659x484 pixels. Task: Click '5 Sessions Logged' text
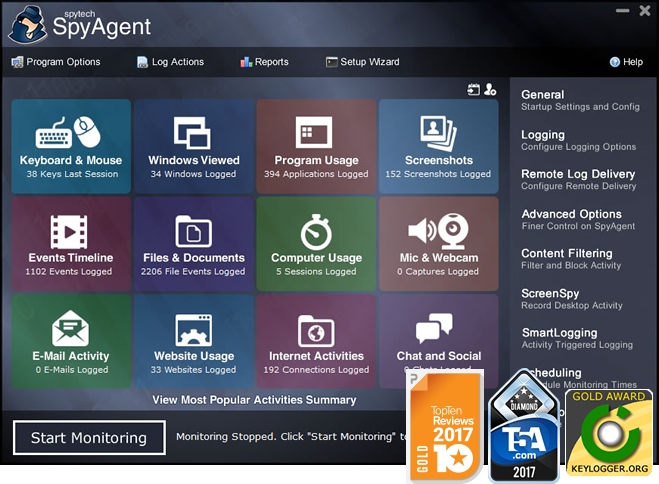click(x=316, y=272)
